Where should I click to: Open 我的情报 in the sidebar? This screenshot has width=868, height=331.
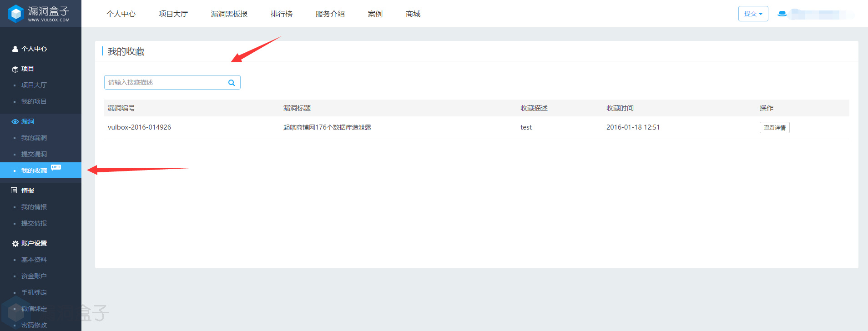[x=34, y=207]
